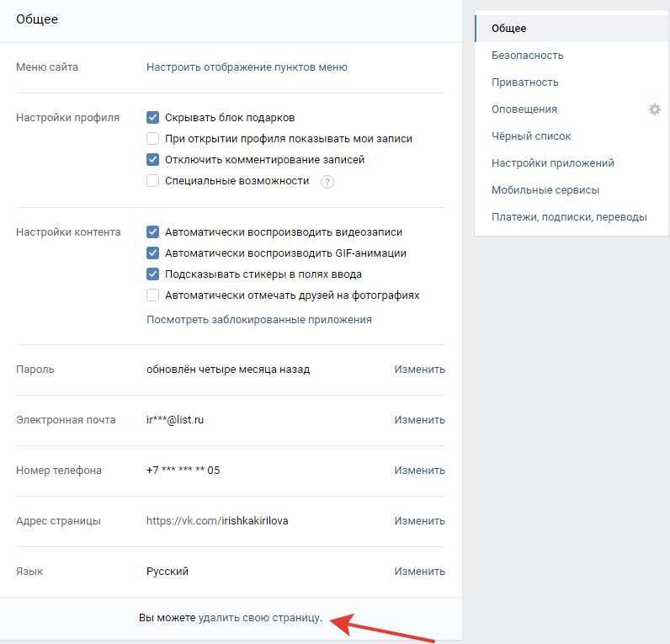Uncheck Скрывать блок подарков checkbox
The height and width of the screenshot is (644, 670).
pos(152,118)
